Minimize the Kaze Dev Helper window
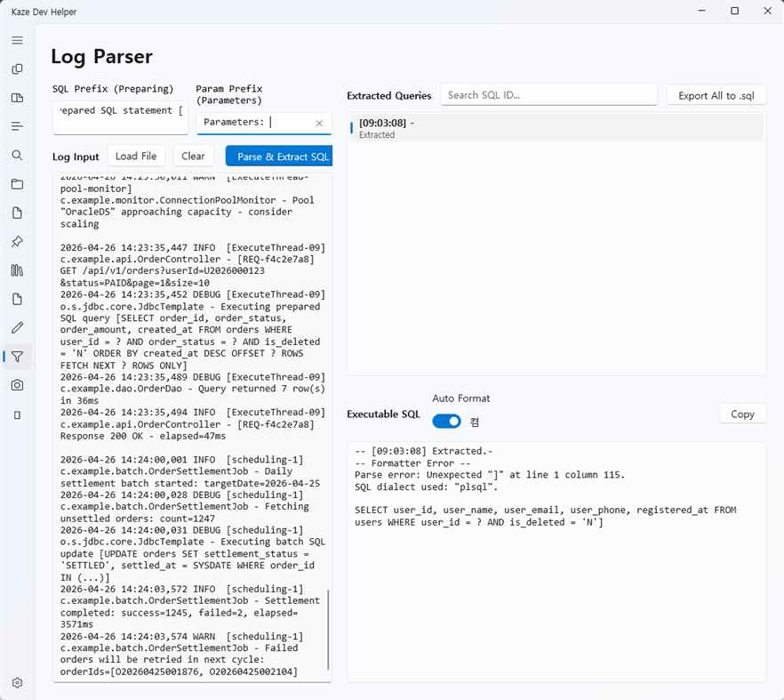 (x=702, y=11)
